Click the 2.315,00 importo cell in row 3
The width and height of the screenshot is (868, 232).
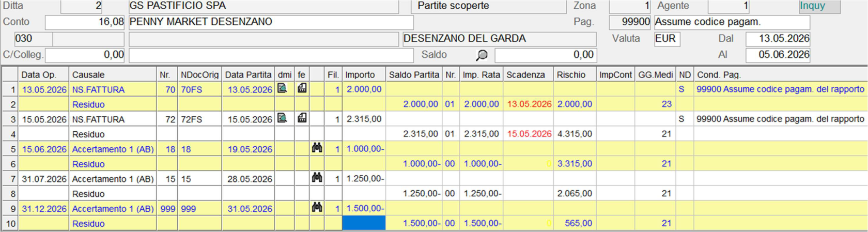pos(364,119)
